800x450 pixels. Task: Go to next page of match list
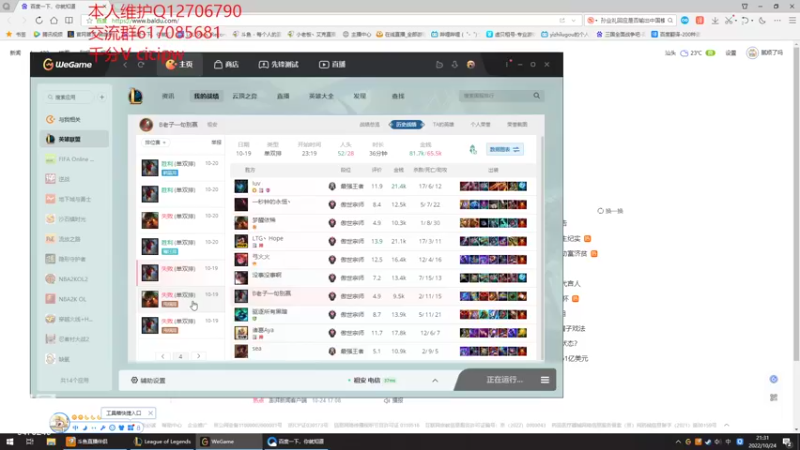point(198,356)
